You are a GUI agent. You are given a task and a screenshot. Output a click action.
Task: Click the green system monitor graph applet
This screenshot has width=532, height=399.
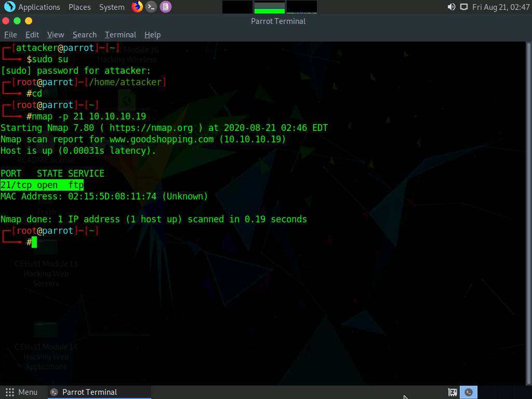point(270,7)
